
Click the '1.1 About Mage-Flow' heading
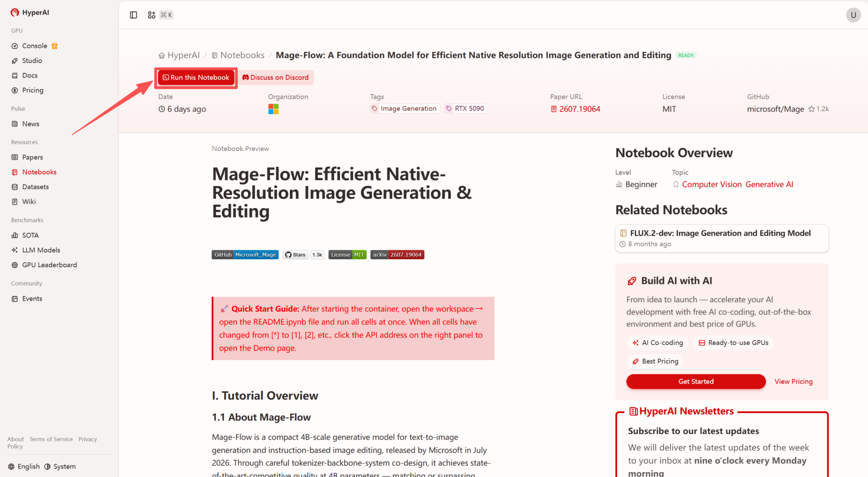point(261,417)
